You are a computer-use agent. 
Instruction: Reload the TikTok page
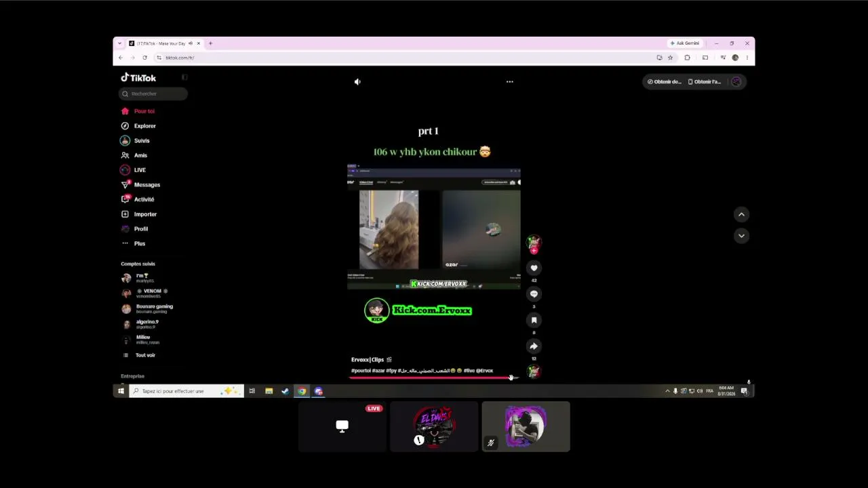[x=144, y=58]
